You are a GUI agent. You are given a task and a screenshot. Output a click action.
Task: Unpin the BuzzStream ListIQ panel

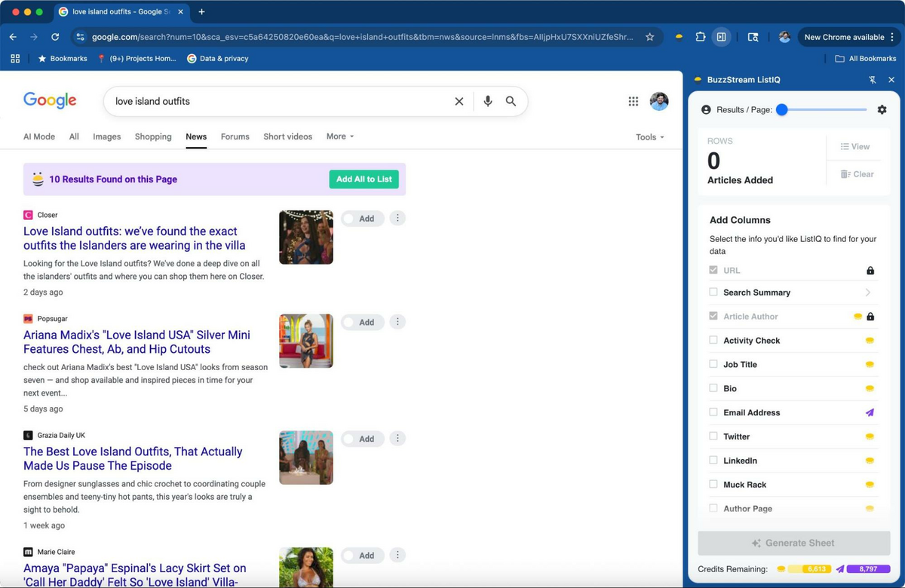point(873,80)
